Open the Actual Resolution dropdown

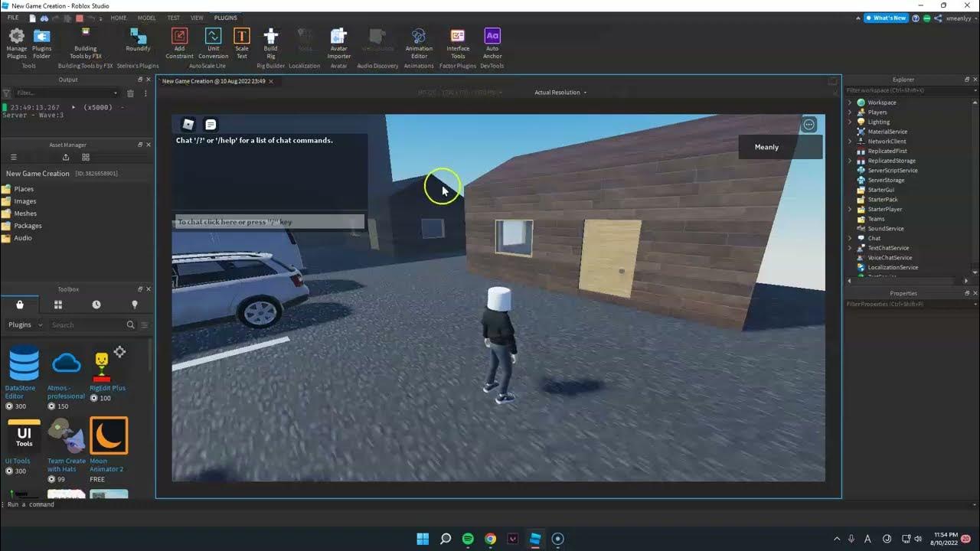(560, 93)
